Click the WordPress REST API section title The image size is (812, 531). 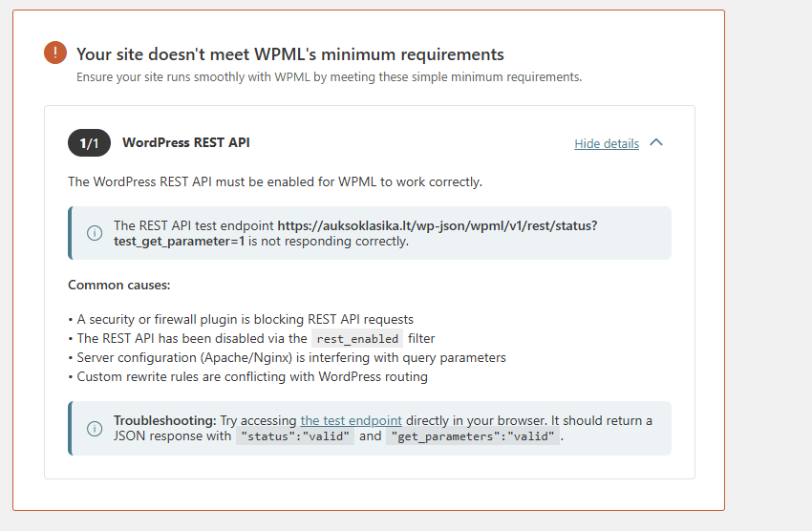pos(186,143)
